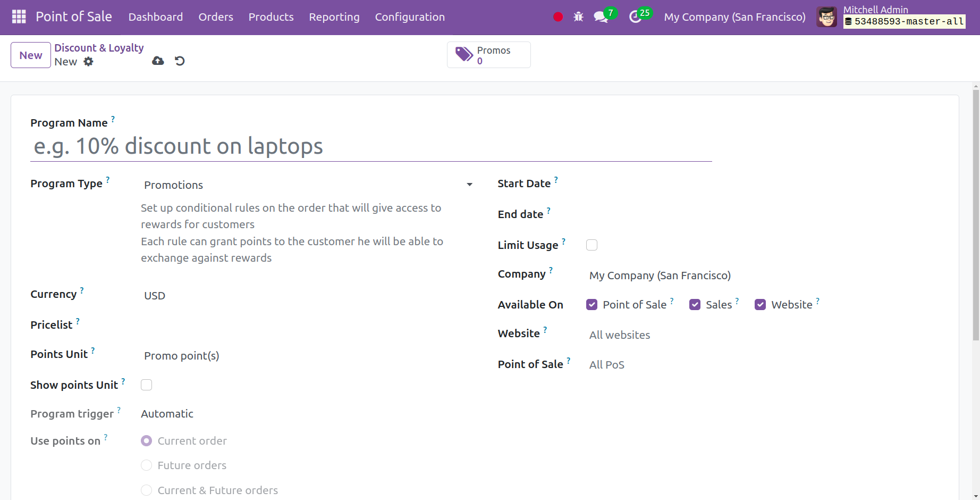Save record with cloud upload icon
This screenshot has height=500, width=980.
(x=158, y=61)
